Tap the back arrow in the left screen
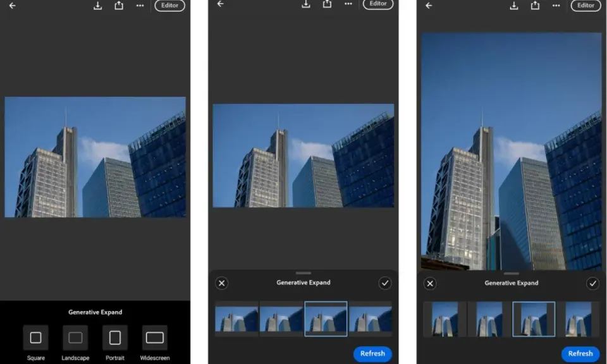Viewport: 607px width, 364px height. tap(13, 6)
